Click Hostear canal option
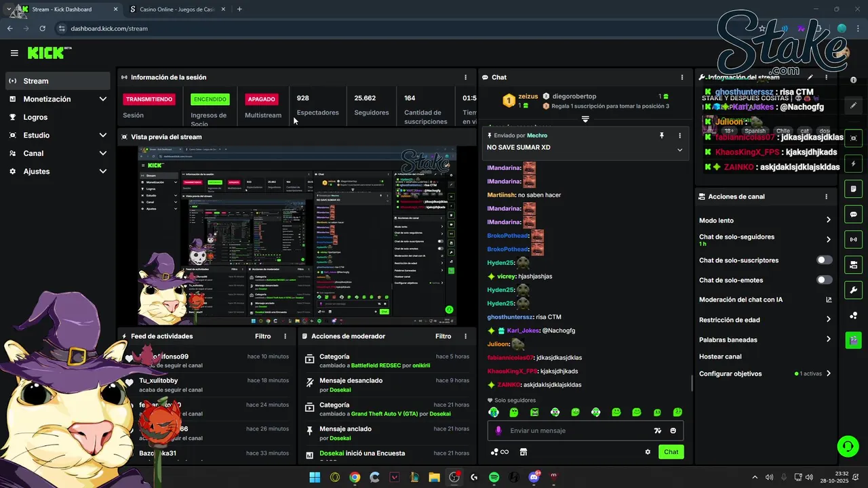 point(720,357)
